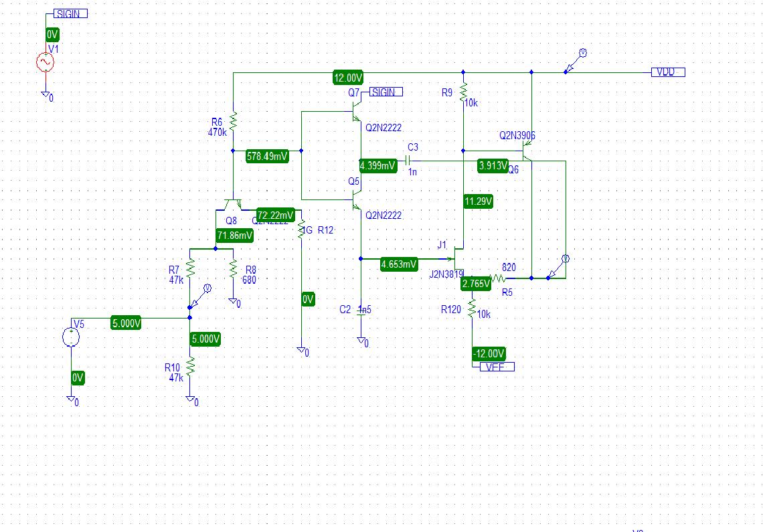Click the 680 value of R8
Screen dimensions: 763x532
(249, 280)
